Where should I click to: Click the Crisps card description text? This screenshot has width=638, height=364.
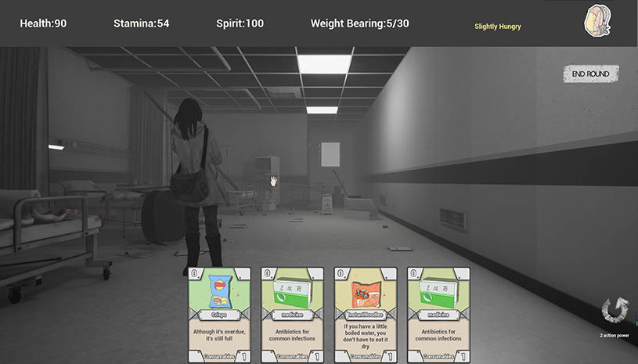click(x=219, y=334)
